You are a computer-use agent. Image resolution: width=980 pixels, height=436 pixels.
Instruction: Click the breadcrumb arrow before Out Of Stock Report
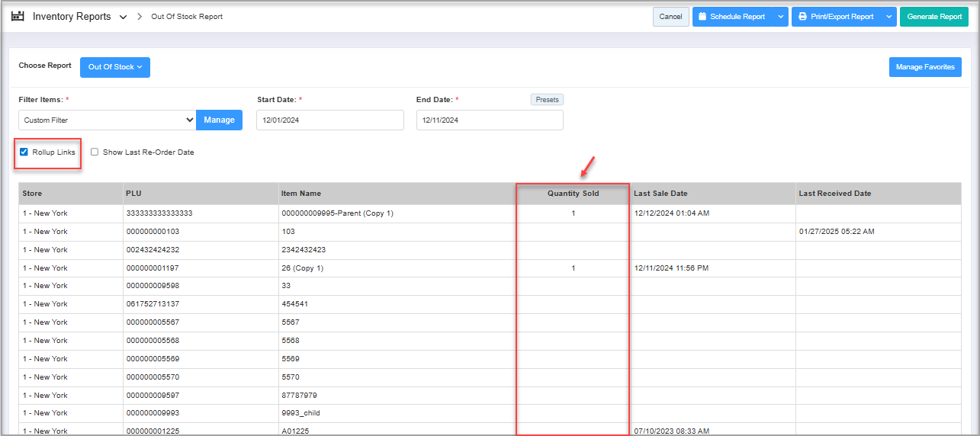click(140, 17)
